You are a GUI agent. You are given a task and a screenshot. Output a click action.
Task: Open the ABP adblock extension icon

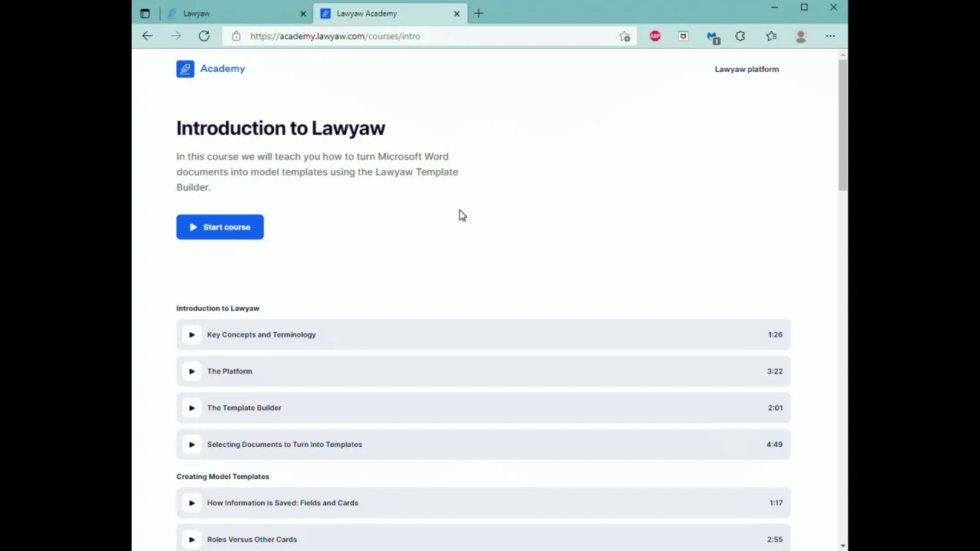click(655, 36)
